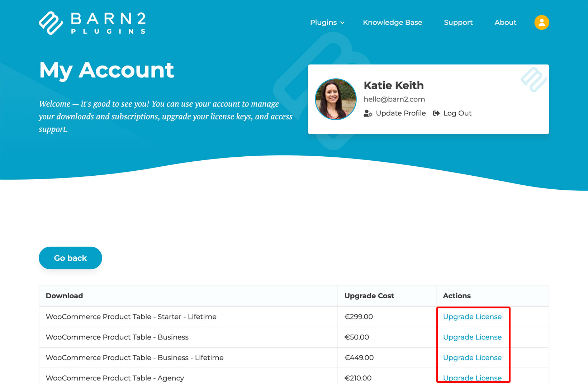Select WooCommerce Product Table - Starter - Lifetime text

(131, 317)
